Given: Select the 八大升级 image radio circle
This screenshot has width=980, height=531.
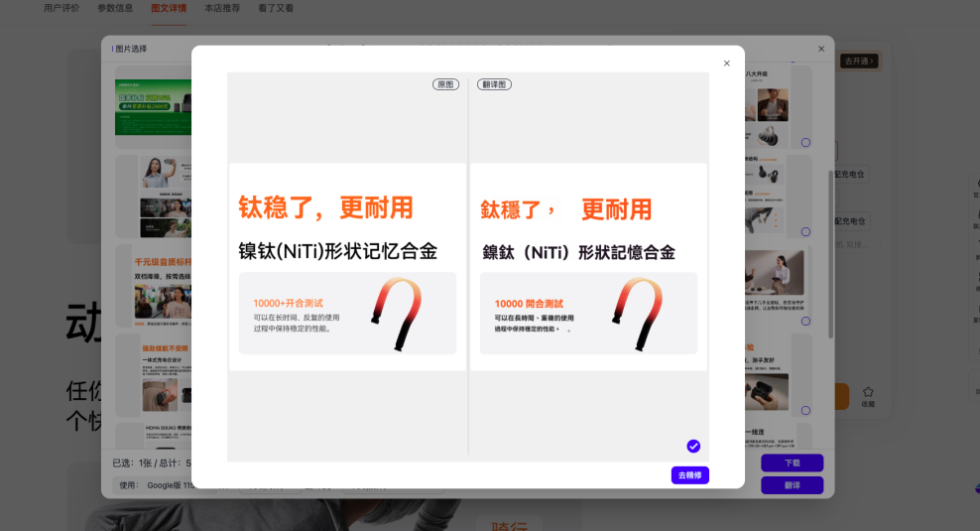Looking at the screenshot, I should tap(805, 143).
